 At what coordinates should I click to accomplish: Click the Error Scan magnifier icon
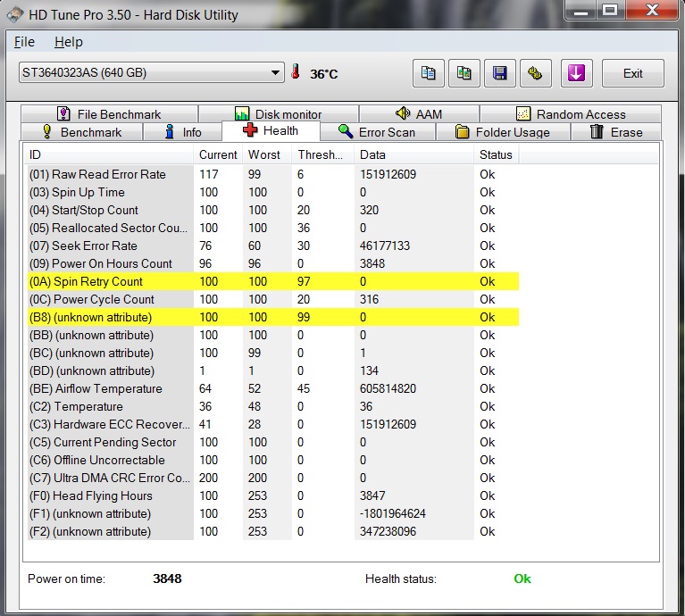[x=346, y=131]
